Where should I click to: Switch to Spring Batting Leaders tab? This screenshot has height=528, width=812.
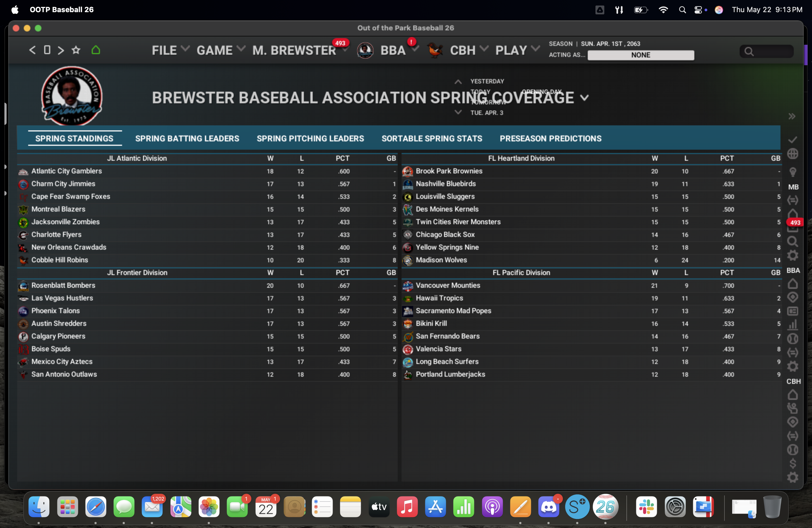pyautogui.click(x=187, y=138)
